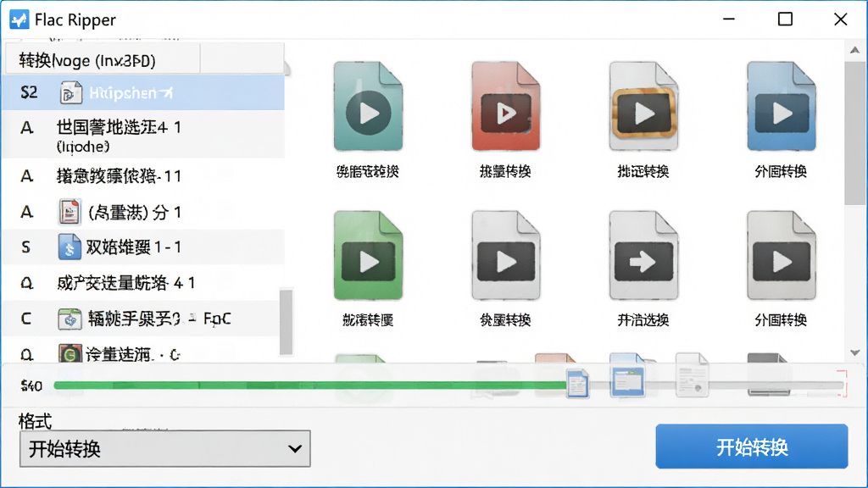Screen dimensions: 868x488
Task: Select the Q row ending in 4 1
Action: pyautogui.click(x=142, y=283)
